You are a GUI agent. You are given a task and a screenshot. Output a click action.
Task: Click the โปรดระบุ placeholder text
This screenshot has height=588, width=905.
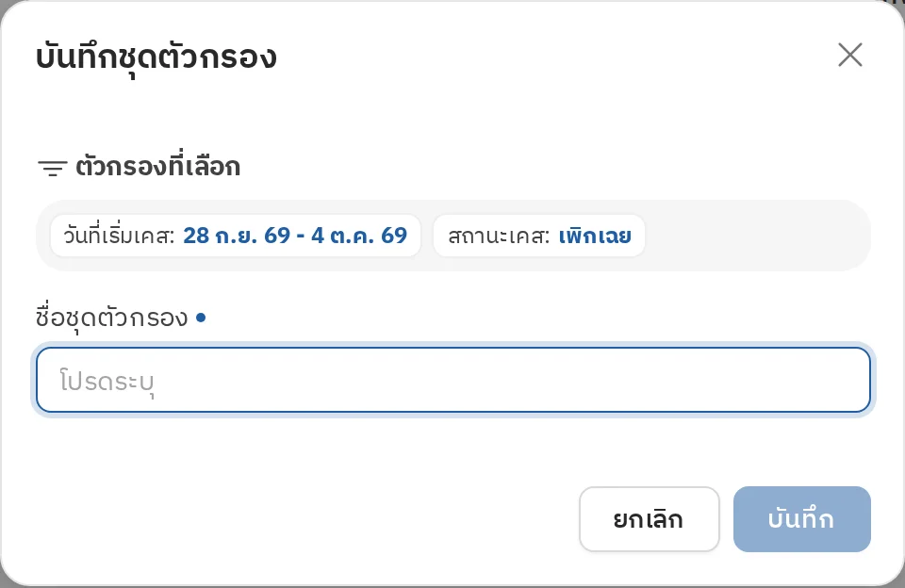click(107, 382)
